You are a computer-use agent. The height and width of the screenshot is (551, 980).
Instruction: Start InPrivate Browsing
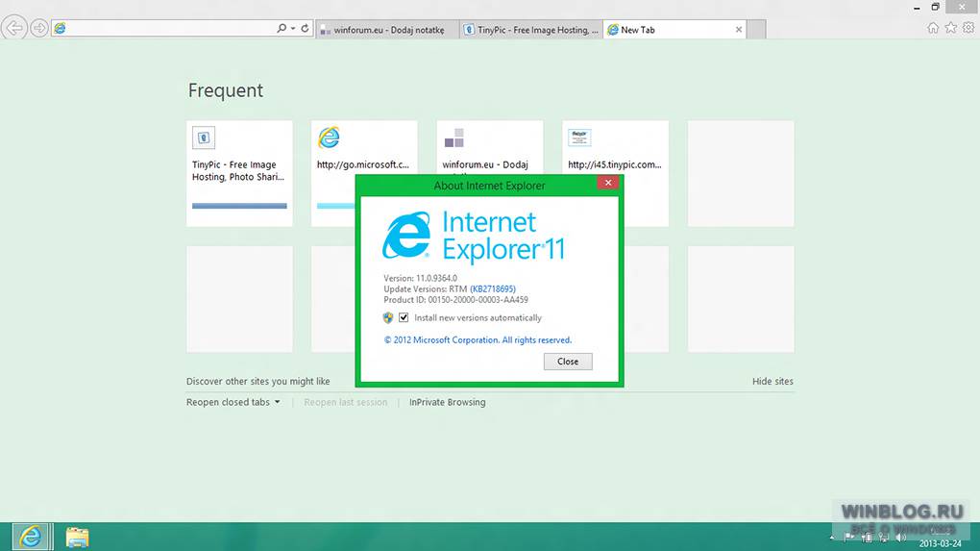coord(448,402)
